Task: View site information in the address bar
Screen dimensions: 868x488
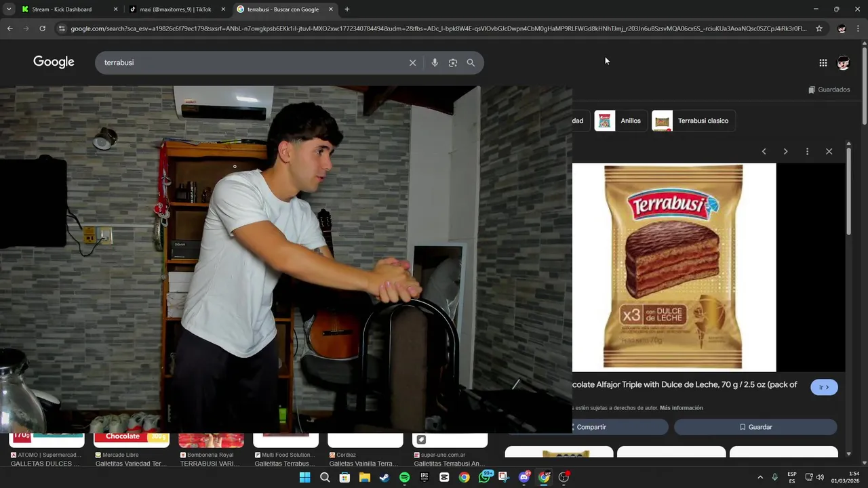Action: point(62,28)
